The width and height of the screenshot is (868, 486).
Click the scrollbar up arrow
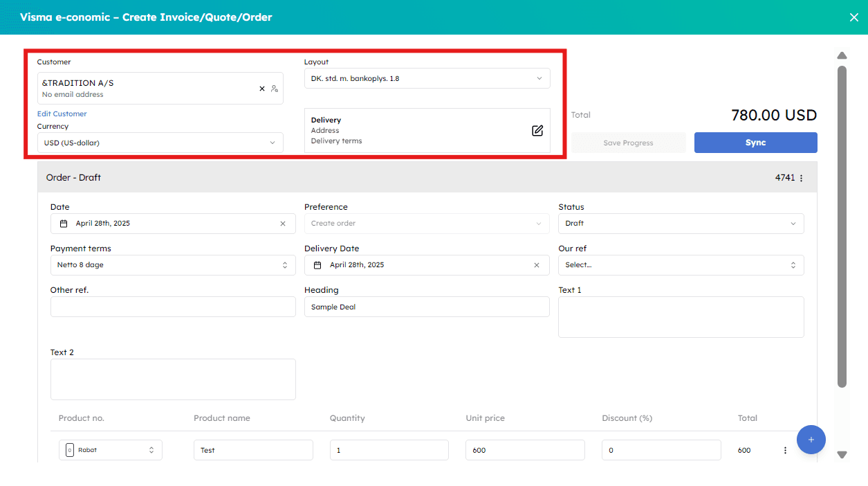[x=842, y=55]
